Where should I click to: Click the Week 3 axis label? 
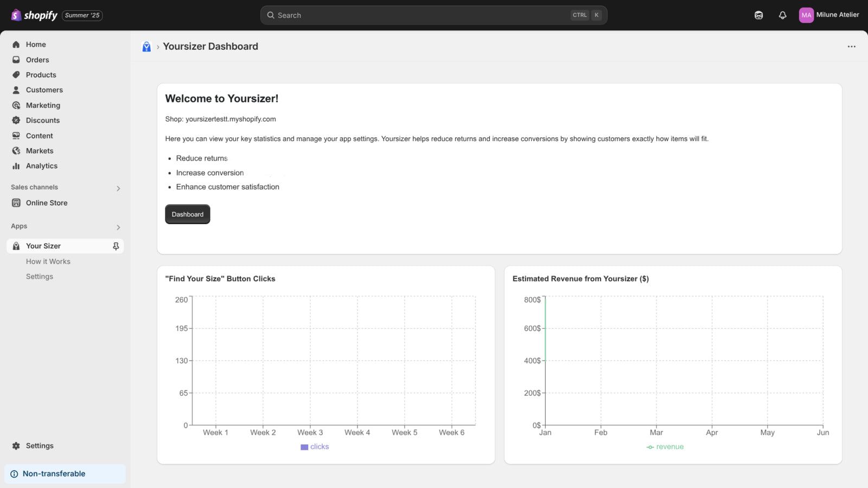(x=310, y=433)
